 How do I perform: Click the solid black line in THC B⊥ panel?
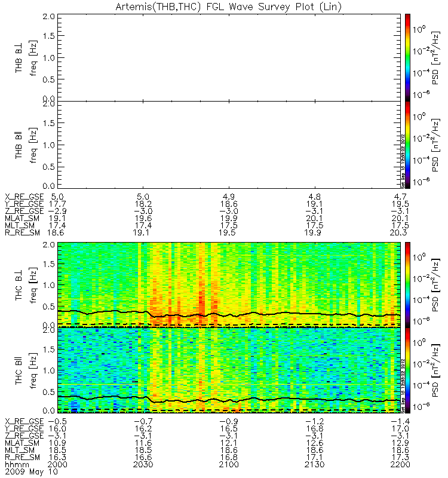tap(229, 314)
